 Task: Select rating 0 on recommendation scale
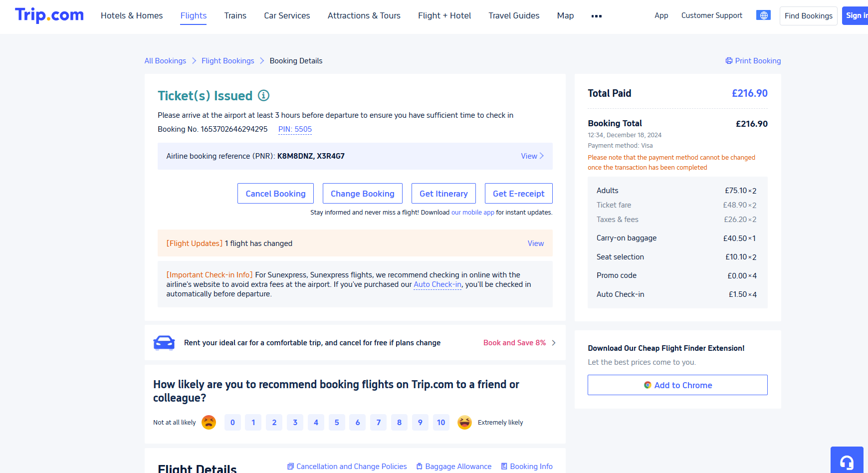(232, 423)
